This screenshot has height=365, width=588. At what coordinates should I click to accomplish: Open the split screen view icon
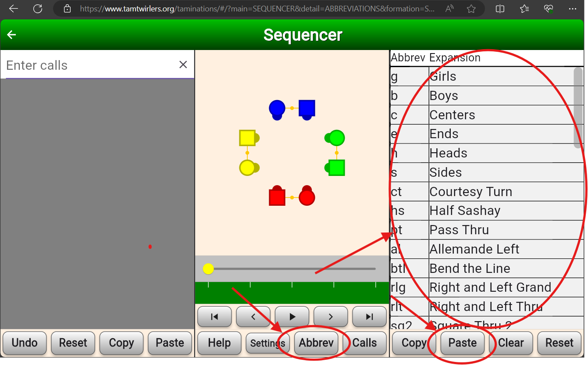point(500,9)
